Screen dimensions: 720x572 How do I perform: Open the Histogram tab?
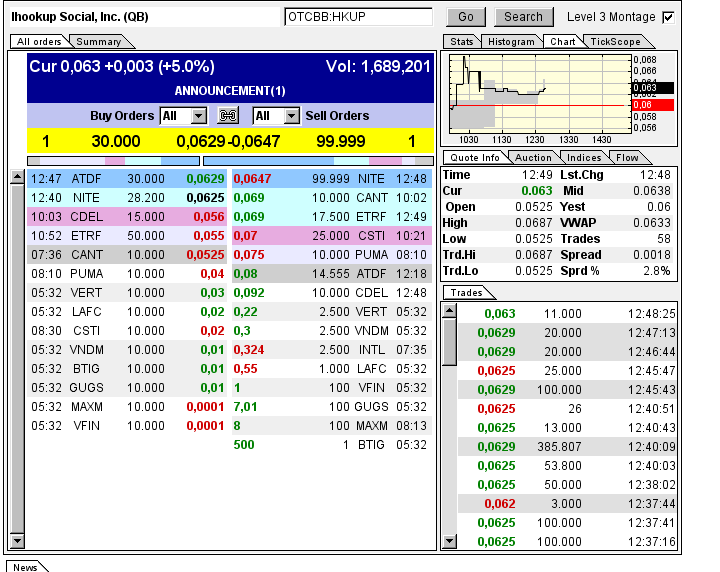(x=511, y=41)
